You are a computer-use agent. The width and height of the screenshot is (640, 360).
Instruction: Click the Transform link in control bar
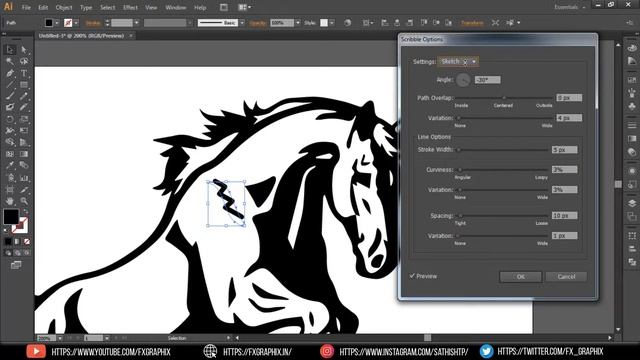pyautogui.click(x=472, y=23)
